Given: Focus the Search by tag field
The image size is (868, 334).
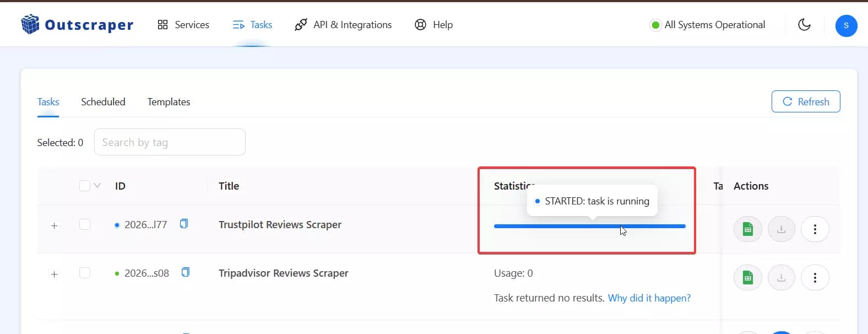Looking at the screenshot, I should tap(170, 142).
